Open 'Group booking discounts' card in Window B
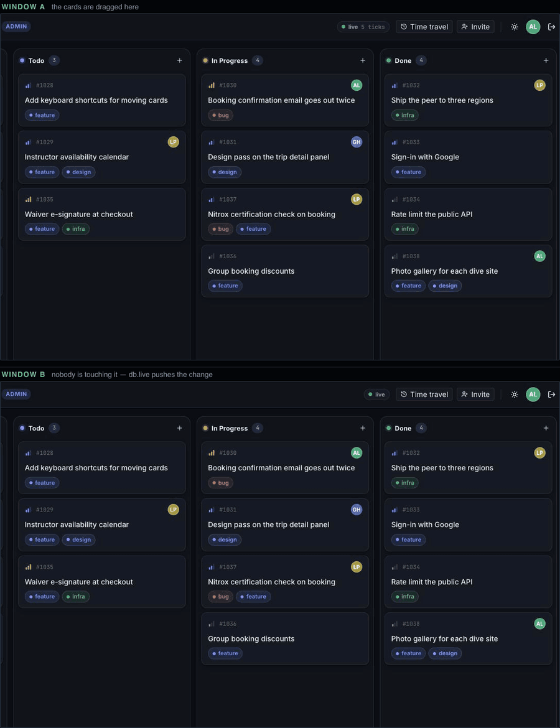The width and height of the screenshot is (560, 728). click(285, 639)
